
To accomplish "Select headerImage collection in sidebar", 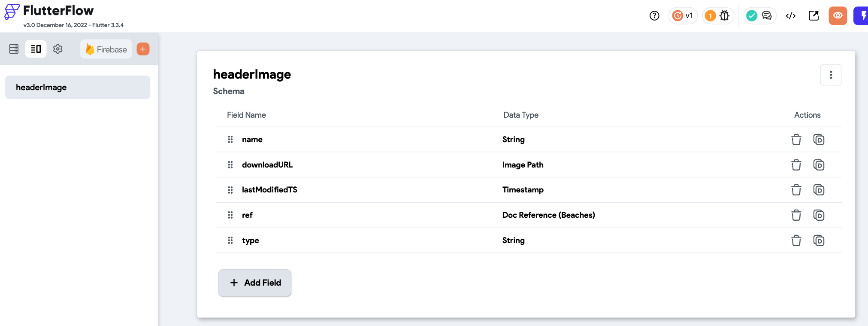I will [78, 88].
